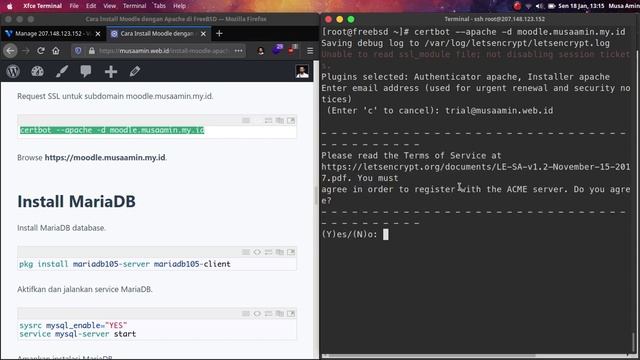Viewport: 640px width, 360px height.
Task: Open a new Firefox tab
Action: coord(219,33)
